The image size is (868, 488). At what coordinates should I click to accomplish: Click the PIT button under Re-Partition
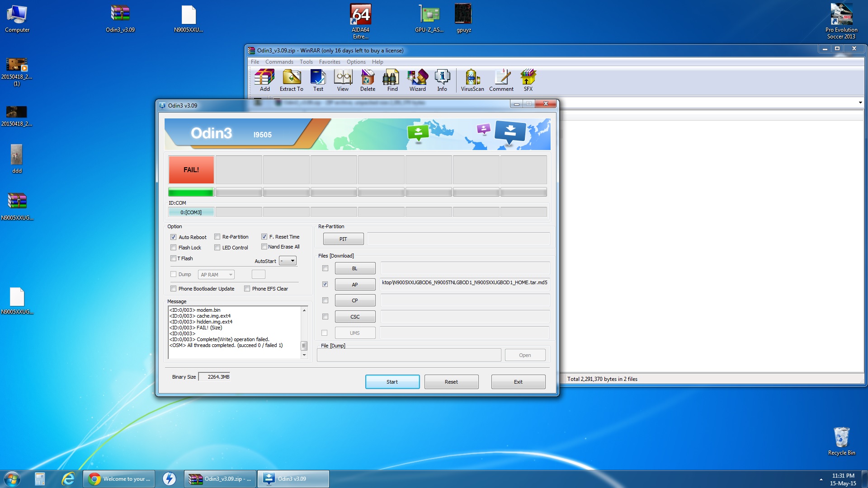tap(343, 239)
